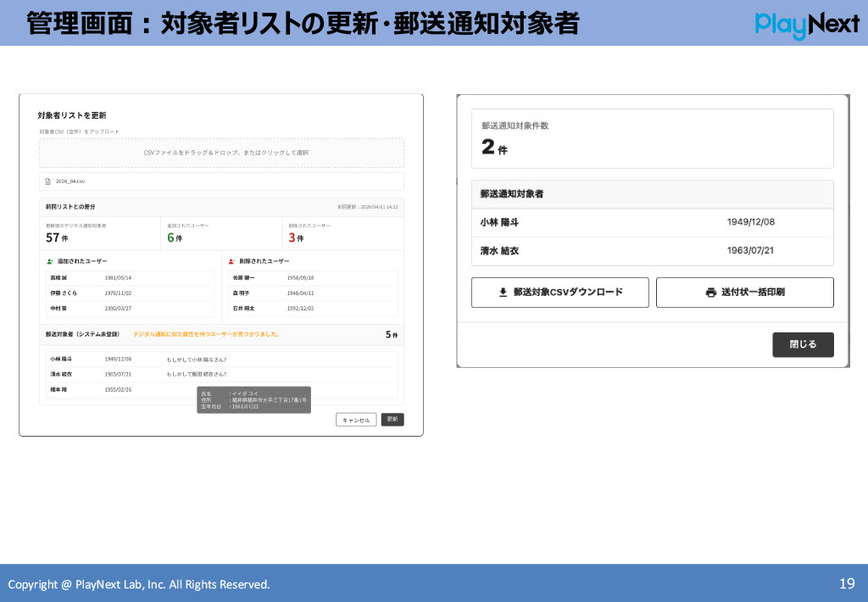868x602 pixels.
Task: Click the 前回リストとの差分 heading
Action: click(70, 207)
